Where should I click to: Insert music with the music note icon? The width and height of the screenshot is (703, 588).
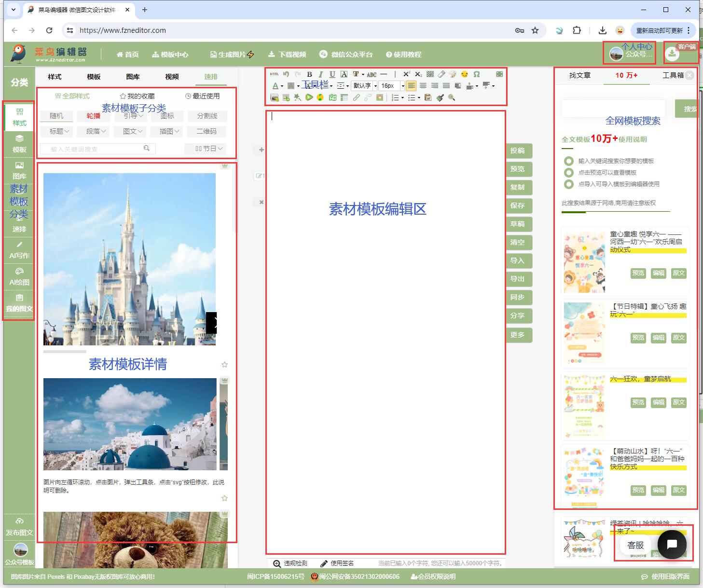[320, 97]
